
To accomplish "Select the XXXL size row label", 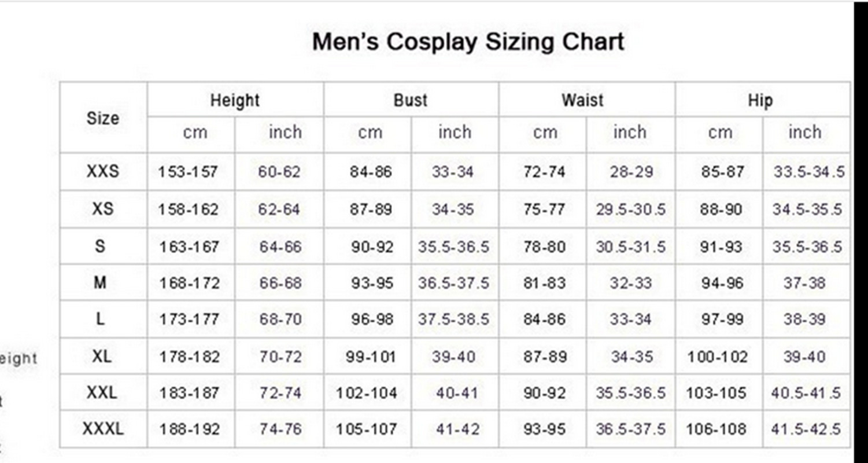I will tap(103, 429).
